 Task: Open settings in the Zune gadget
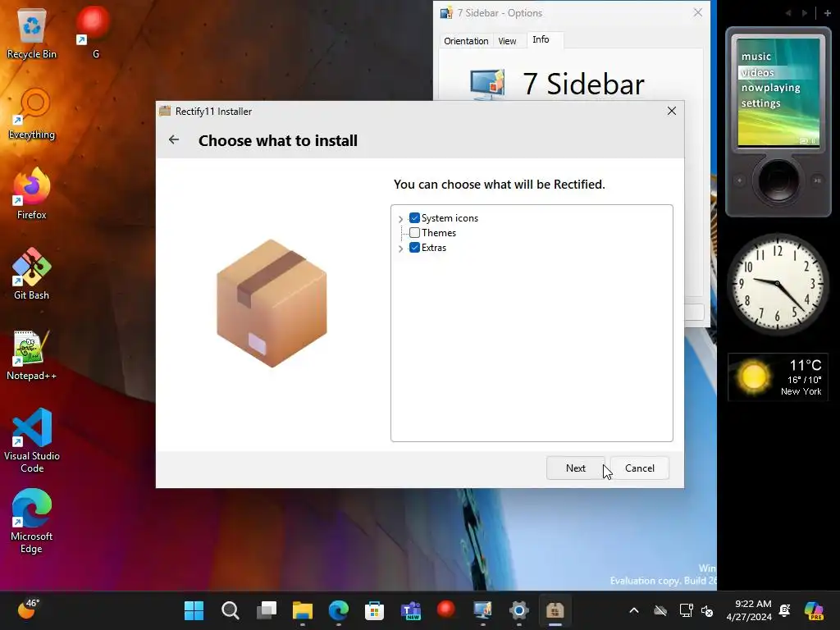[x=760, y=103]
